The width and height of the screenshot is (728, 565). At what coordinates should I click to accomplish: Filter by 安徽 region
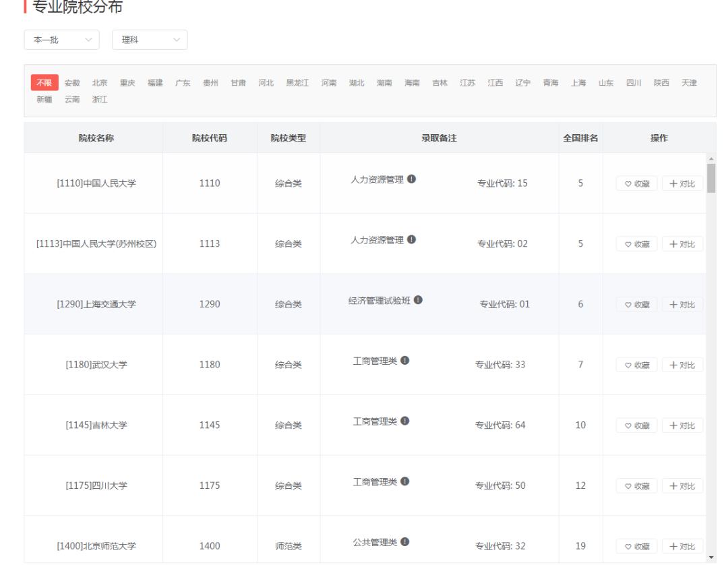point(72,83)
